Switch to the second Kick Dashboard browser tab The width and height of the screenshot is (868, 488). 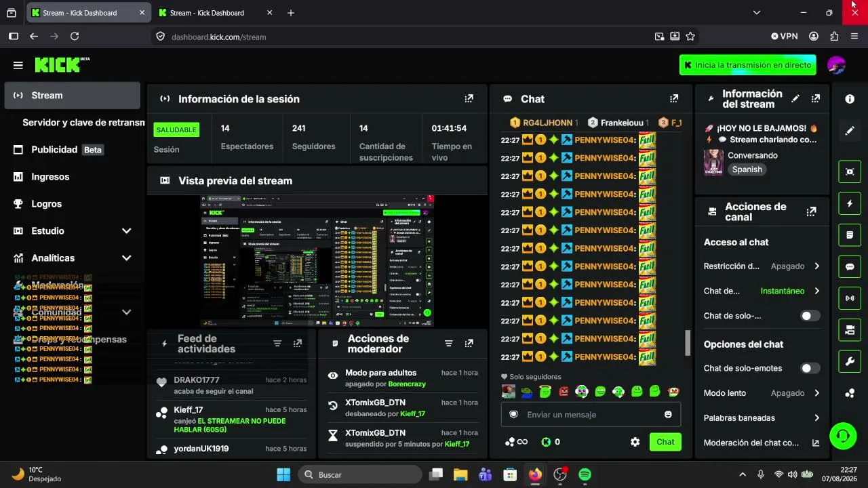click(216, 13)
